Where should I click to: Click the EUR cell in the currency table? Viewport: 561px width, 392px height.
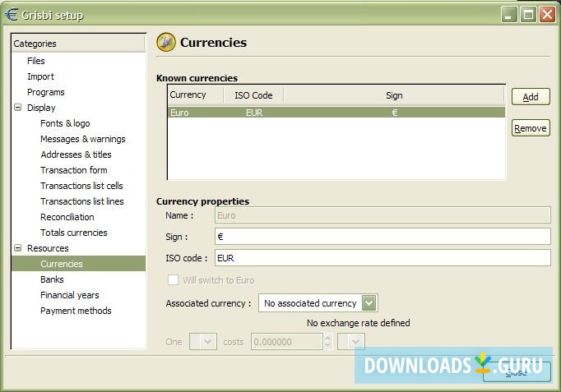(x=254, y=113)
